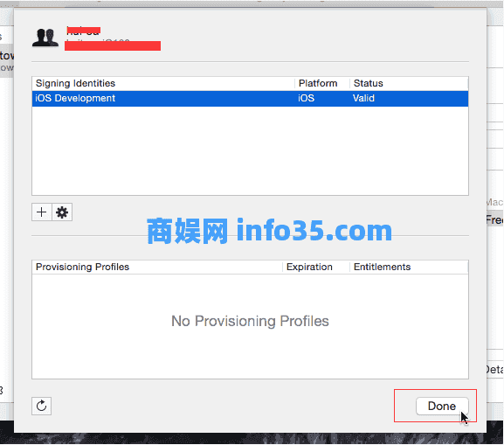Click empty area of signing identities list
504x445 pixels.
click(250, 150)
